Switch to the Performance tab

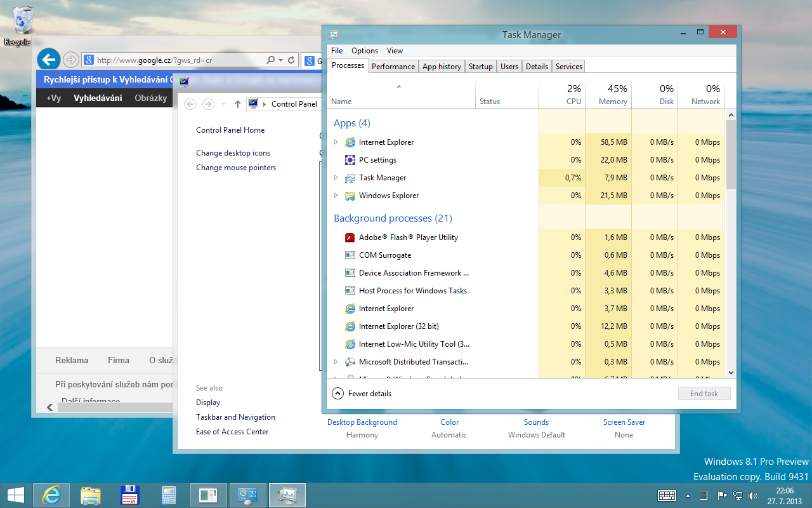click(393, 66)
